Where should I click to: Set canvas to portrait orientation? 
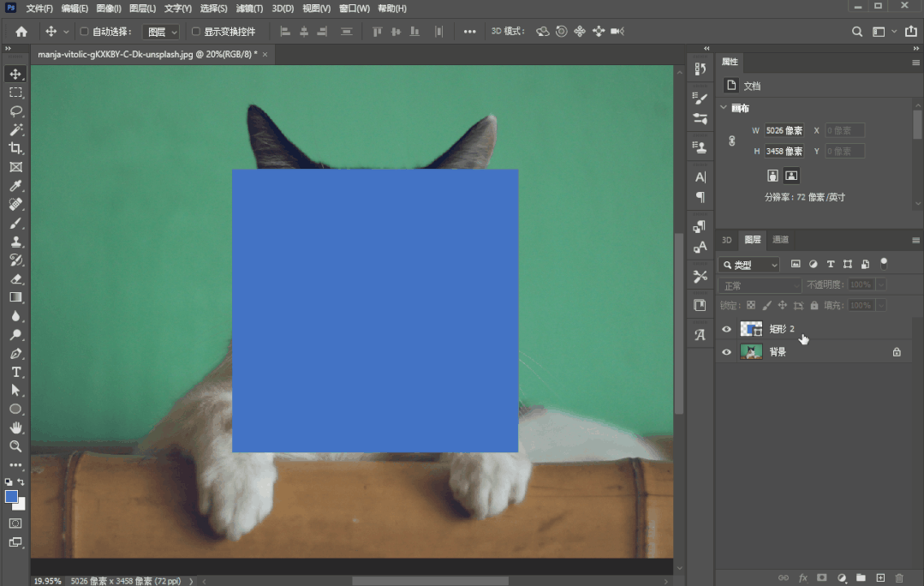[x=772, y=176]
